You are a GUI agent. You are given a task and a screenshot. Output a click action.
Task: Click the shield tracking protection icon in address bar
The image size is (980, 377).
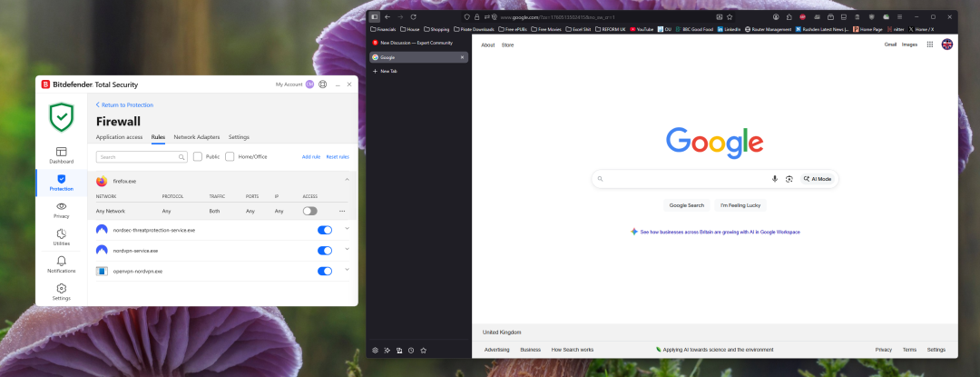tap(466, 17)
